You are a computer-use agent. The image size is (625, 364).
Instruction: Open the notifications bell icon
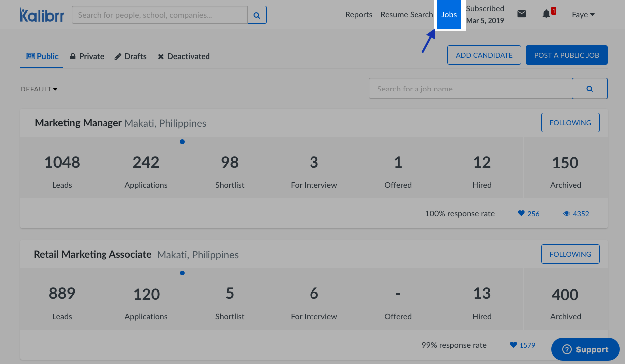coord(546,14)
